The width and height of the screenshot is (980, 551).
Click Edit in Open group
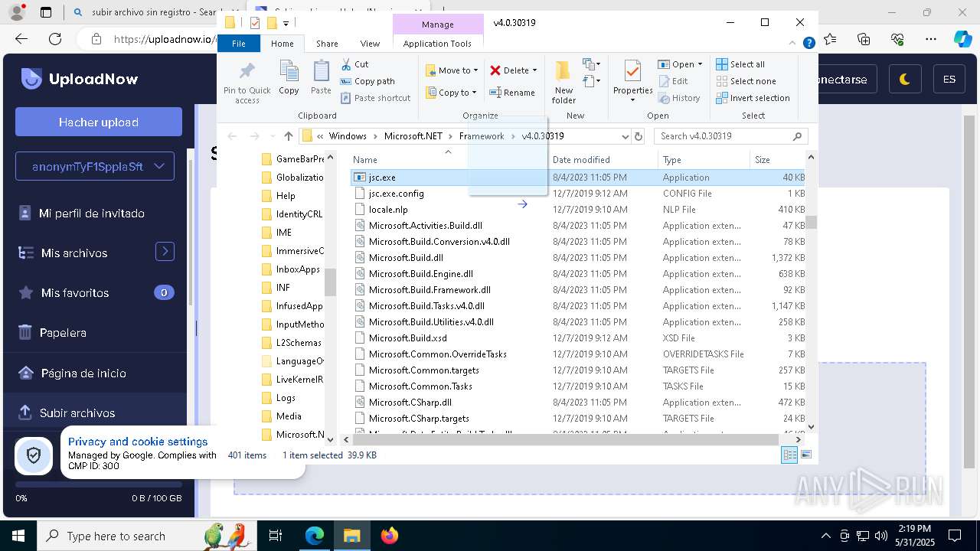673,81
